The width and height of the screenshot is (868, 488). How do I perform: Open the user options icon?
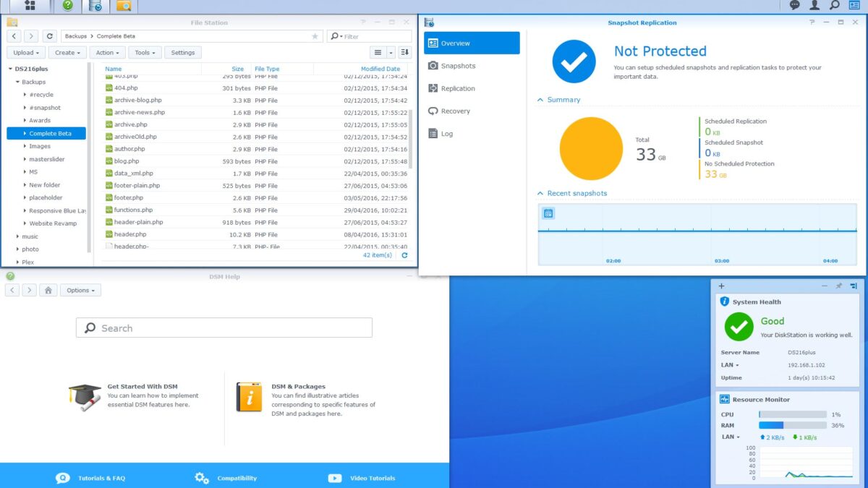click(814, 5)
